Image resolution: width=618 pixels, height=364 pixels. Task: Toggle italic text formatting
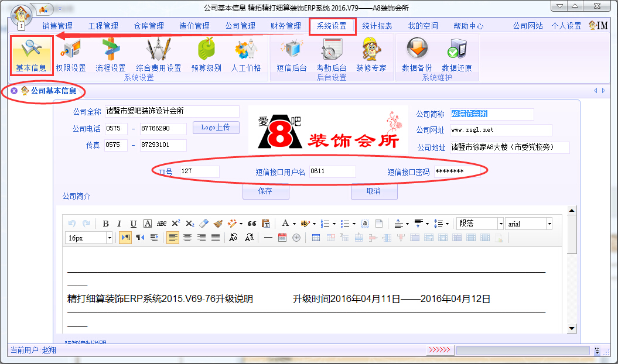(119, 224)
